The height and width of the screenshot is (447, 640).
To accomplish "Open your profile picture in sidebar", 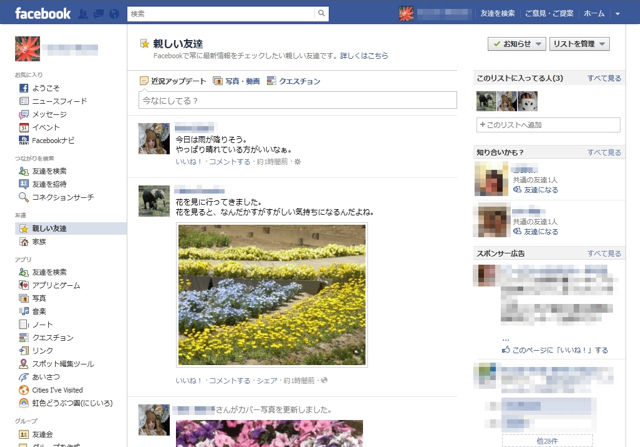I will (x=27, y=49).
